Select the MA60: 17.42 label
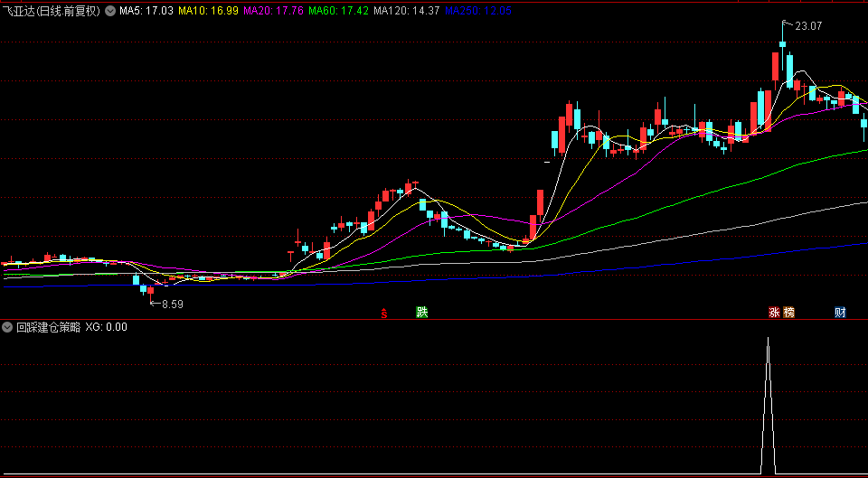 338,11
